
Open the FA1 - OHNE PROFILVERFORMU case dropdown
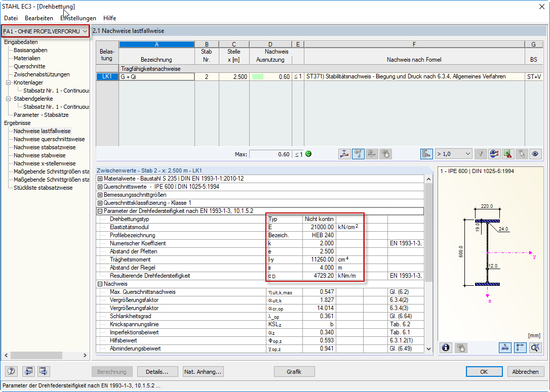[x=45, y=31]
